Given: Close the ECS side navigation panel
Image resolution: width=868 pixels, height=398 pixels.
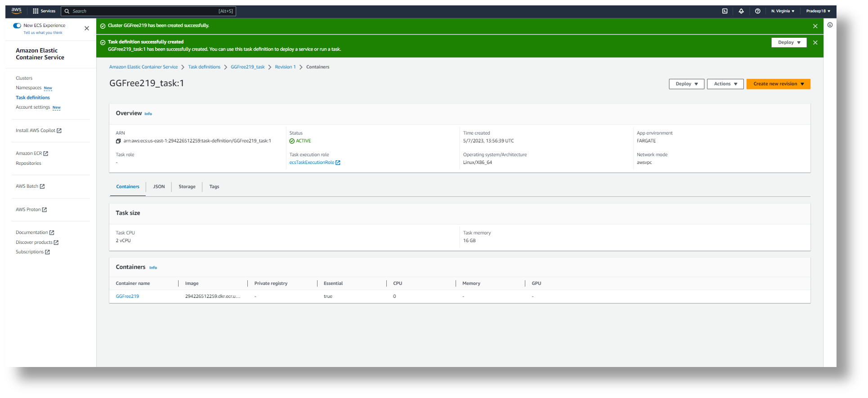Looking at the screenshot, I should 87,28.
